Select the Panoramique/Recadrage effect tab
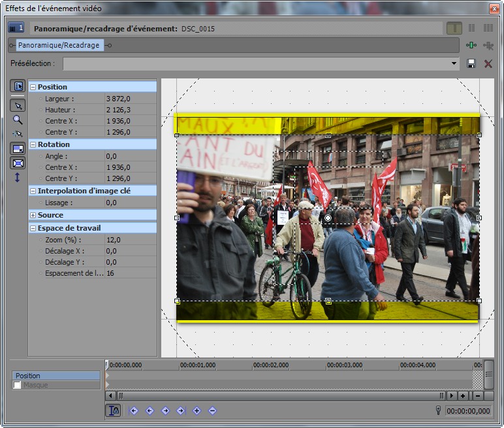504x428 pixels. (59, 45)
